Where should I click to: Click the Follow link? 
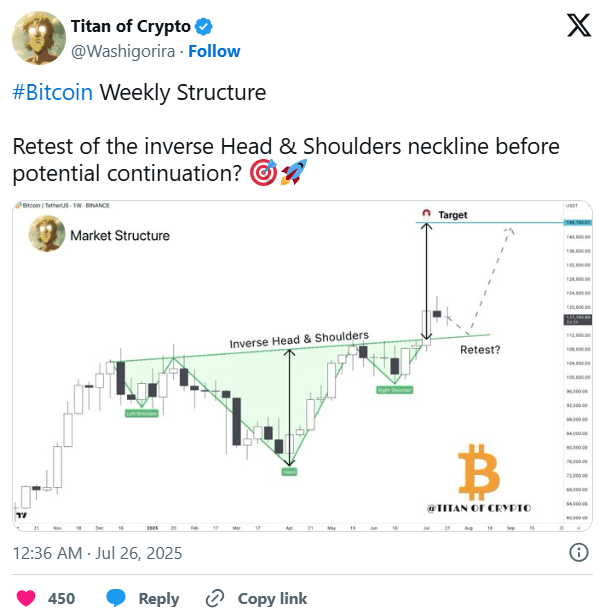(x=215, y=51)
